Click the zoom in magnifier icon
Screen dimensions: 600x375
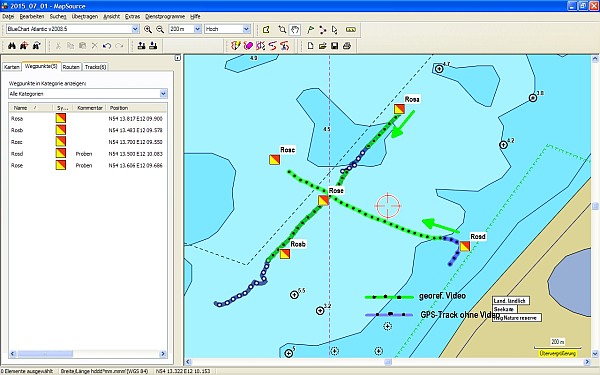pyautogui.click(x=148, y=29)
